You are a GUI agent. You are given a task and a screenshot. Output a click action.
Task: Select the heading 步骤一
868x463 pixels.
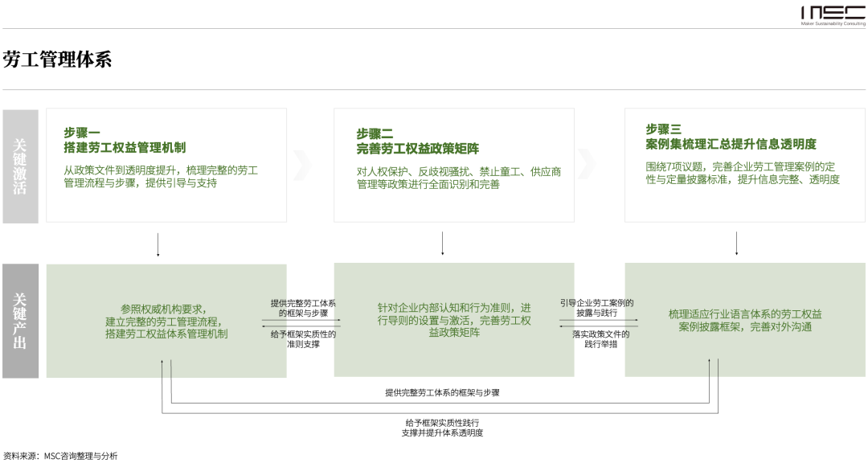(82, 133)
